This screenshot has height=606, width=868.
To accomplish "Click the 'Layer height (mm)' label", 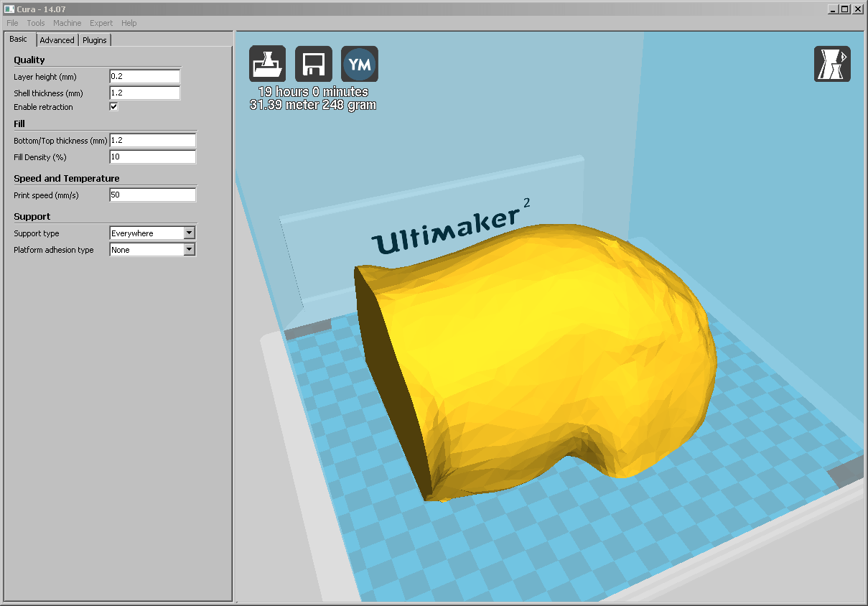I will tap(45, 77).
